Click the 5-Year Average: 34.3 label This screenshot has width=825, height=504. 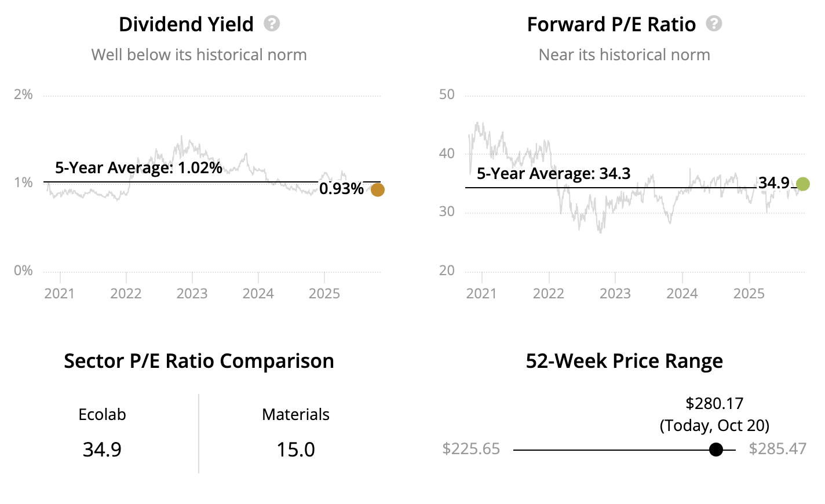(553, 174)
